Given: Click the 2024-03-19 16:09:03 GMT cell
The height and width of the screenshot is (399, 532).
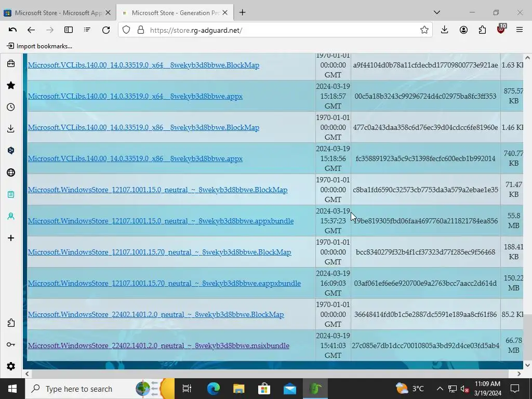Looking at the screenshot, I should click(x=333, y=283).
